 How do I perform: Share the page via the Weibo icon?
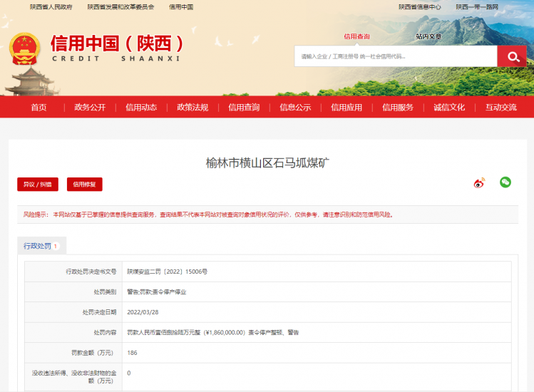[479, 183]
